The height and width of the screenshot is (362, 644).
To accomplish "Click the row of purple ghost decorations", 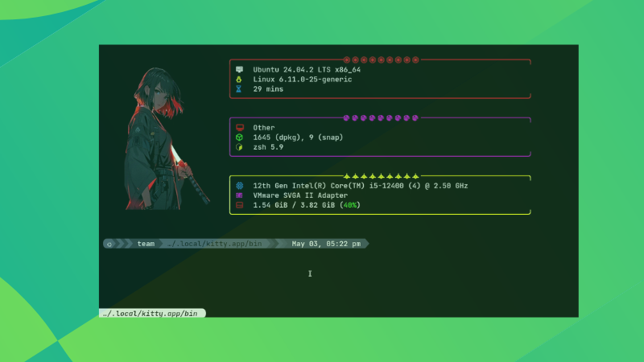I will coord(381,117).
